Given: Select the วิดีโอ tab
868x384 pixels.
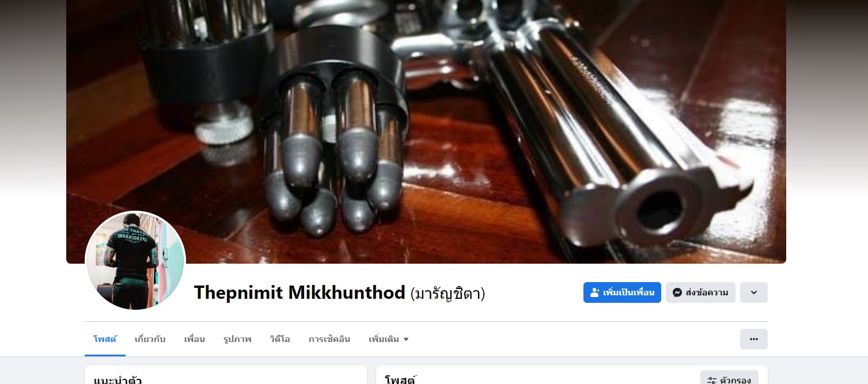Looking at the screenshot, I should coord(279,339).
